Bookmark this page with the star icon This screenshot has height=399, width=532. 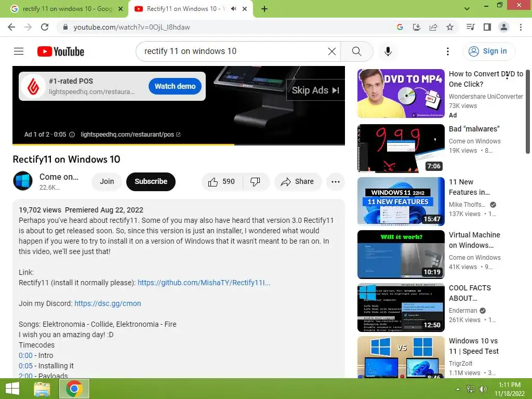[450, 27]
